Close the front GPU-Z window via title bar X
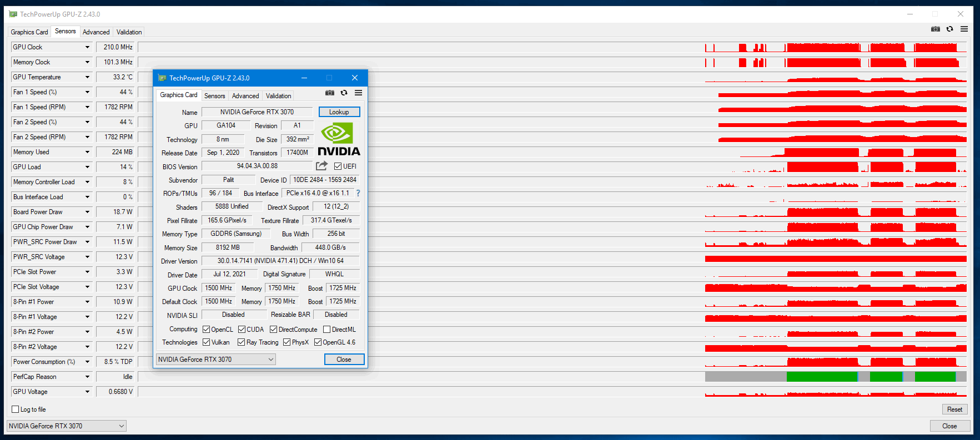 [x=355, y=78]
